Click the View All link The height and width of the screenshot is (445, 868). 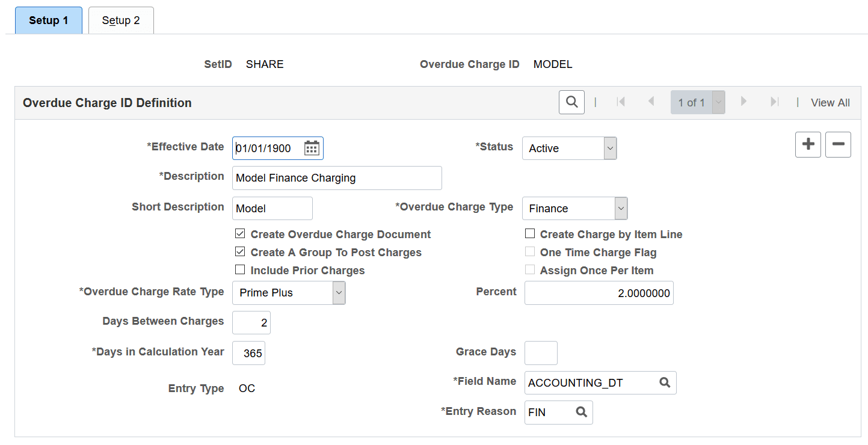[830, 103]
